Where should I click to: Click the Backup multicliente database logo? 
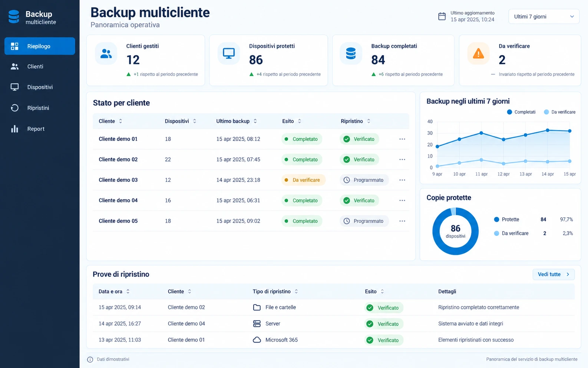click(14, 17)
